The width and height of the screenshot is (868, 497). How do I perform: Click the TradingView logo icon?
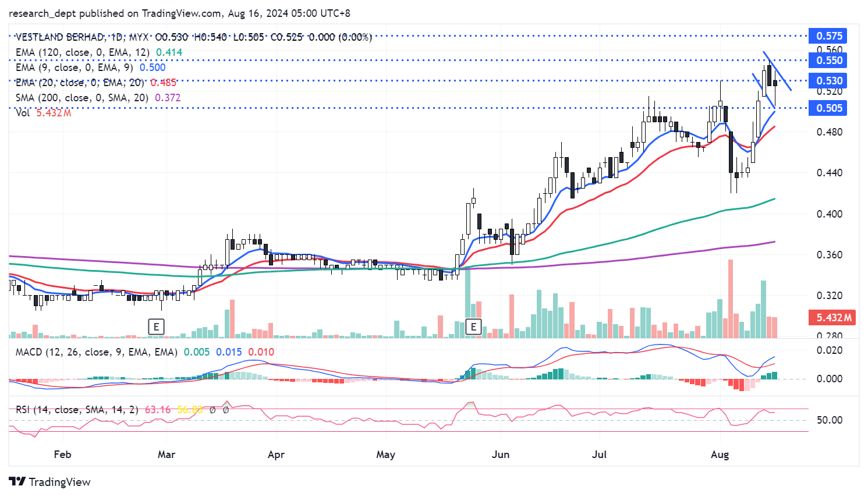coord(17,482)
